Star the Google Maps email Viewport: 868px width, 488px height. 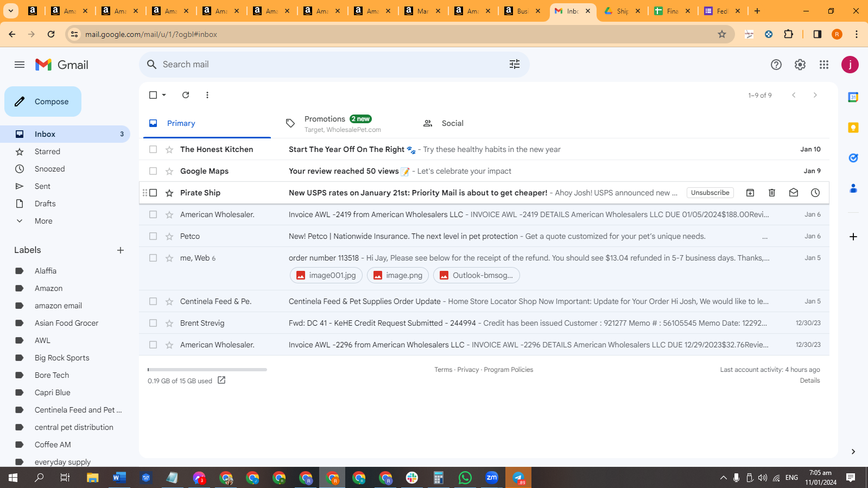click(169, 171)
